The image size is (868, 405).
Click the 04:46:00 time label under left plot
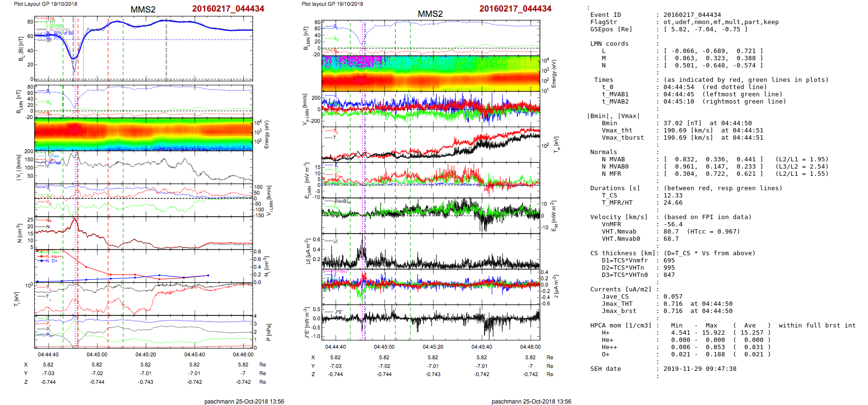[x=243, y=354]
